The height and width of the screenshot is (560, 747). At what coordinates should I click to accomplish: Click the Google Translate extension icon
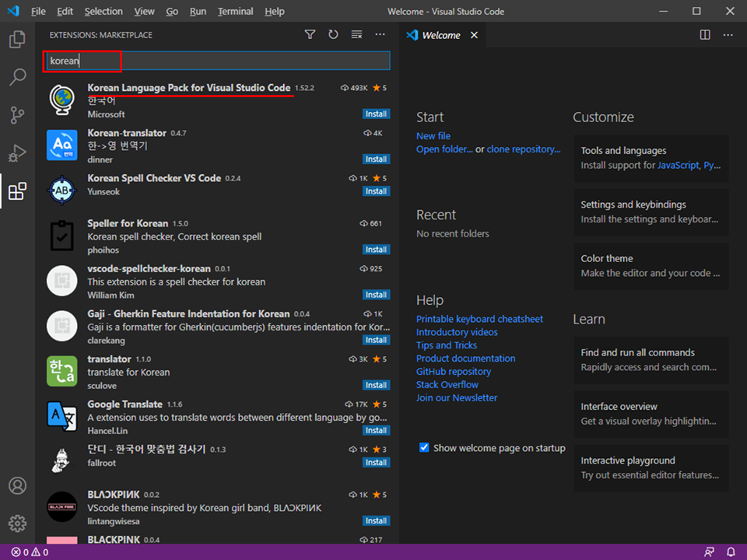[62, 416]
